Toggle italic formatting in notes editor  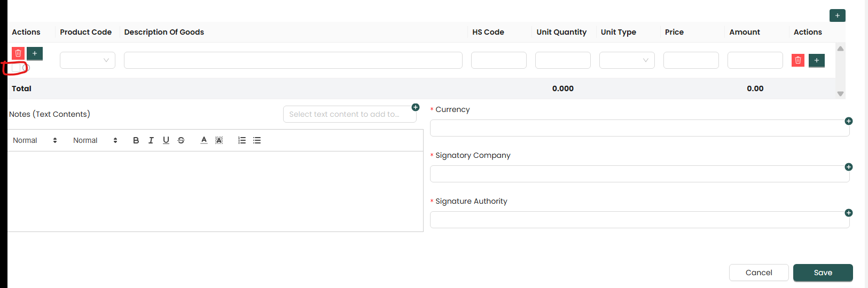tap(151, 140)
